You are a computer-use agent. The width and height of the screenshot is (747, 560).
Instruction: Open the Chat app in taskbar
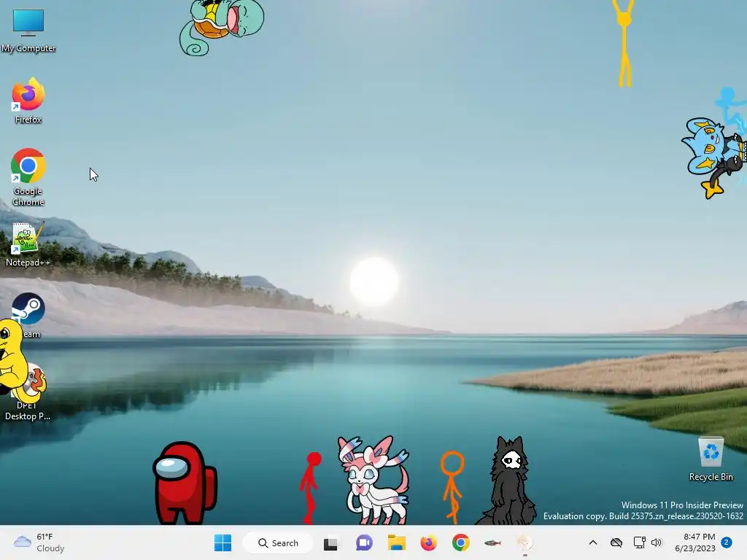[x=364, y=542]
